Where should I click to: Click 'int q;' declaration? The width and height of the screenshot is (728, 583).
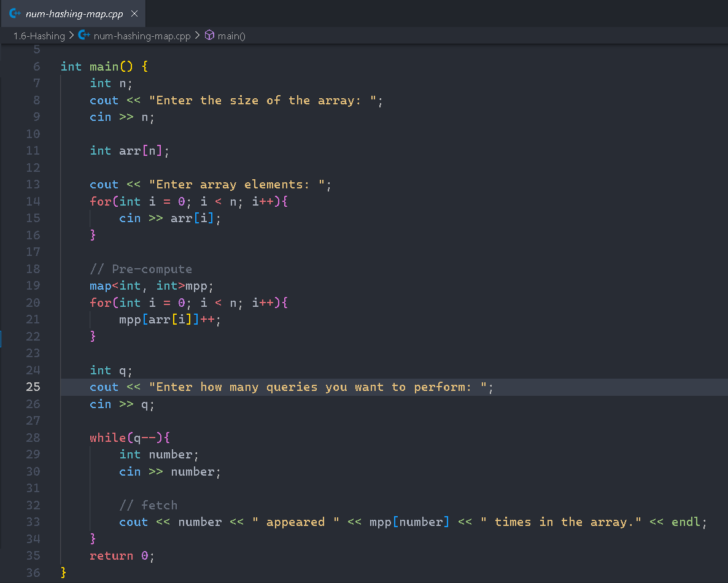(111, 370)
